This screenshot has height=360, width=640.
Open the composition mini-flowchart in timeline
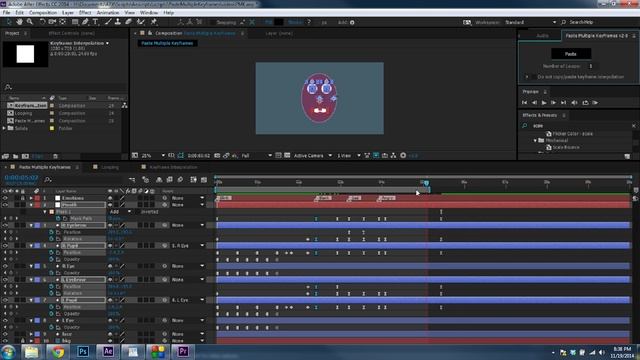[132, 180]
